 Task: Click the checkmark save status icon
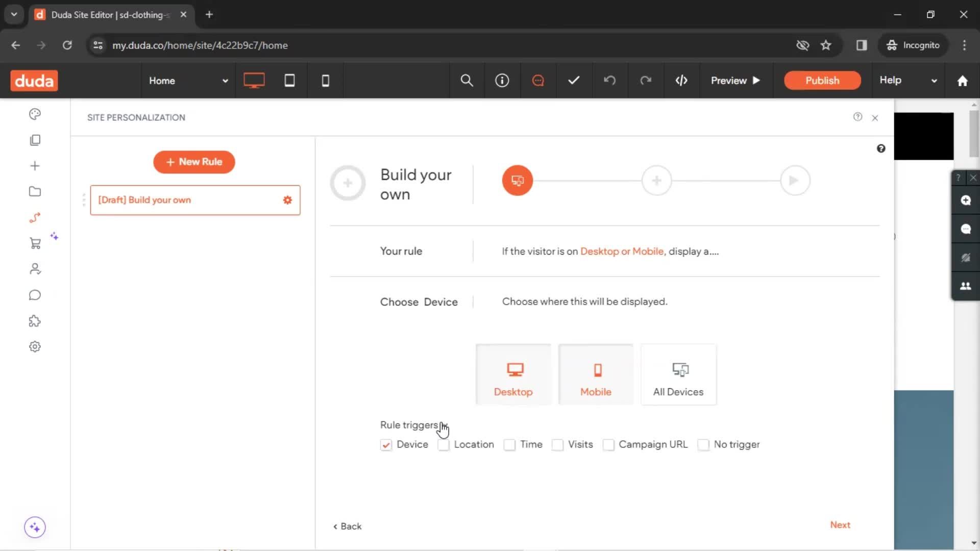tap(574, 81)
